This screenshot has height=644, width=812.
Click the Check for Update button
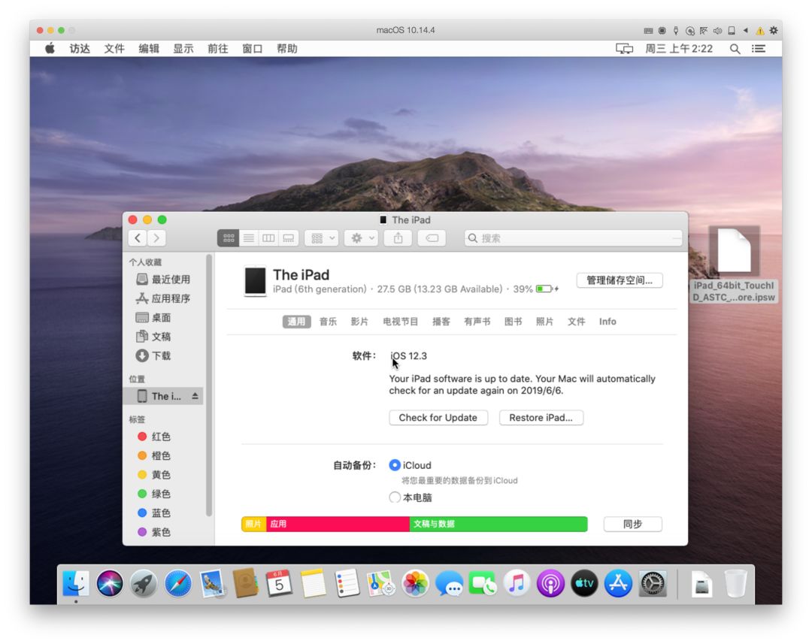coord(438,417)
